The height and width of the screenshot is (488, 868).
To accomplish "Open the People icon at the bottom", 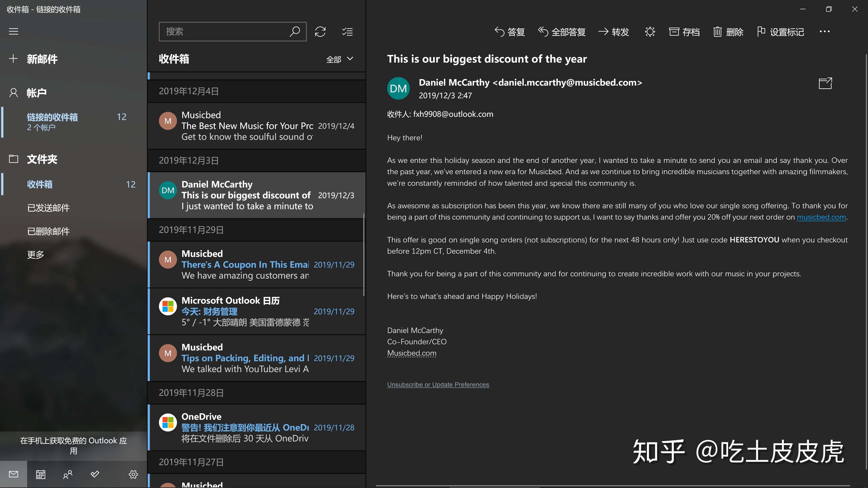I will point(67,474).
